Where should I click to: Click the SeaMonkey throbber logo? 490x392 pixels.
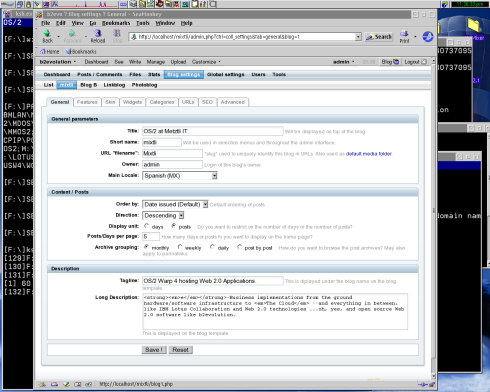tap(428, 37)
